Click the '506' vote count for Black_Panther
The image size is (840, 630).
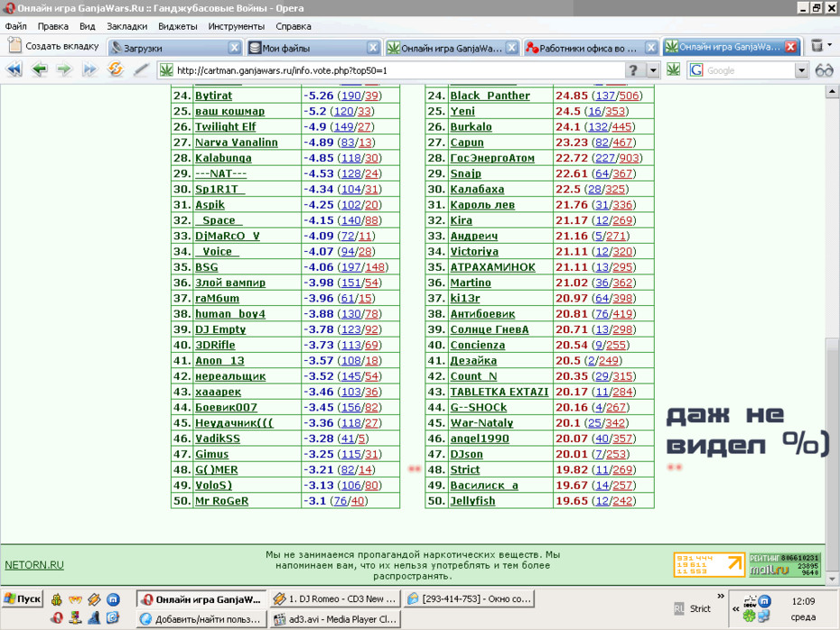[x=629, y=96]
